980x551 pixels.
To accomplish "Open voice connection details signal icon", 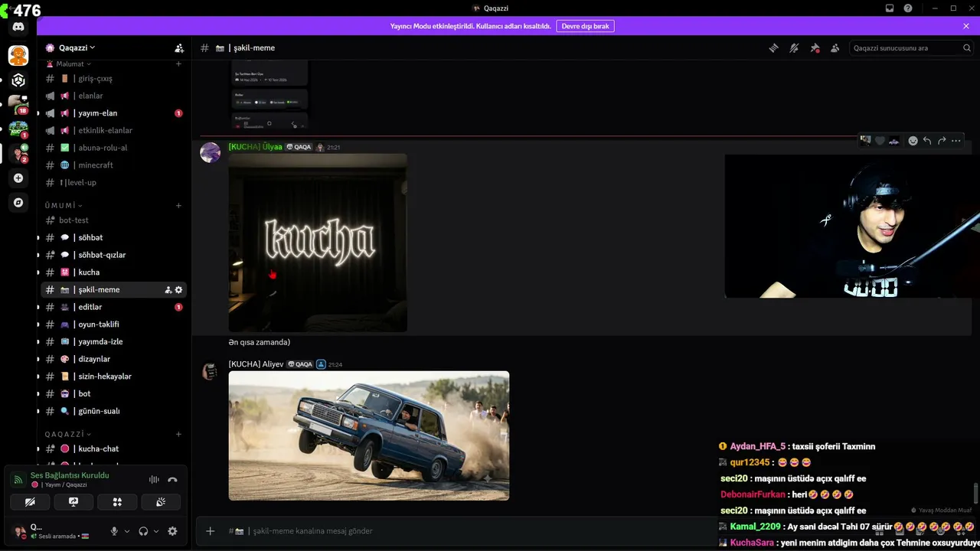I will tap(18, 480).
